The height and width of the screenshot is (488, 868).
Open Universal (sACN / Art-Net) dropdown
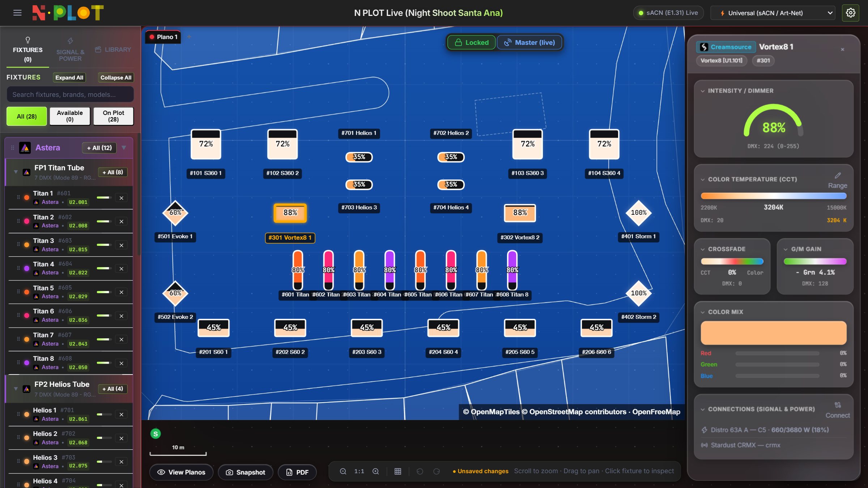pos(773,13)
